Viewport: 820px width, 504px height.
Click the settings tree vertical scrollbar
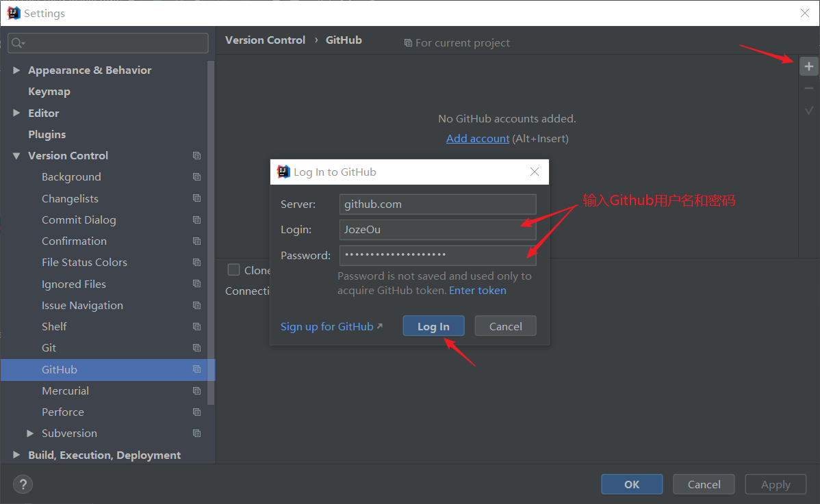click(x=211, y=233)
